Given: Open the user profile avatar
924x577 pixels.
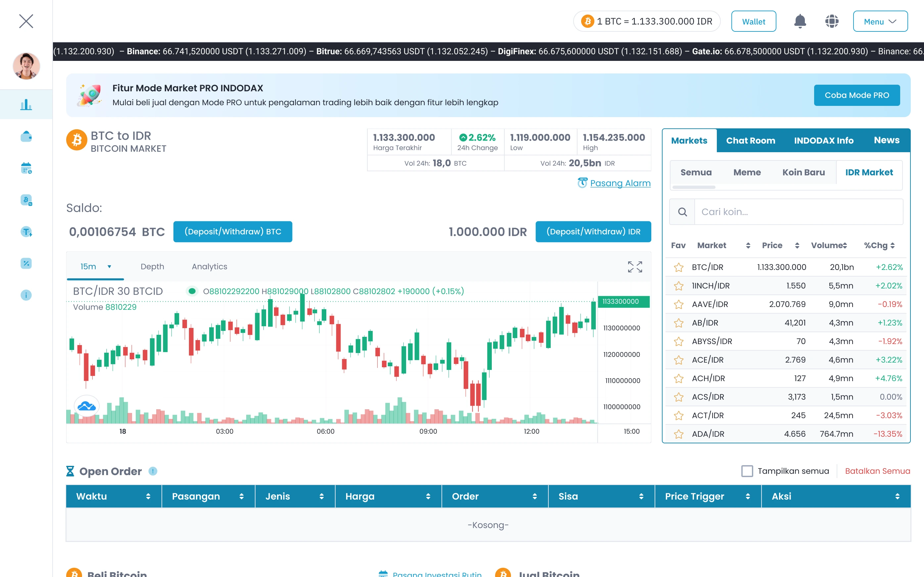Looking at the screenshot, I should [x=26, y=66].
